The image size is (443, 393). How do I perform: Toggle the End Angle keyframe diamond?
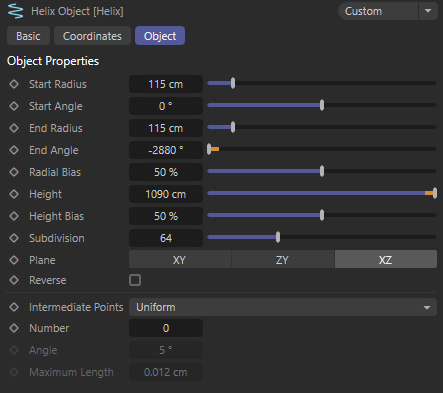[x=14, y=150]
